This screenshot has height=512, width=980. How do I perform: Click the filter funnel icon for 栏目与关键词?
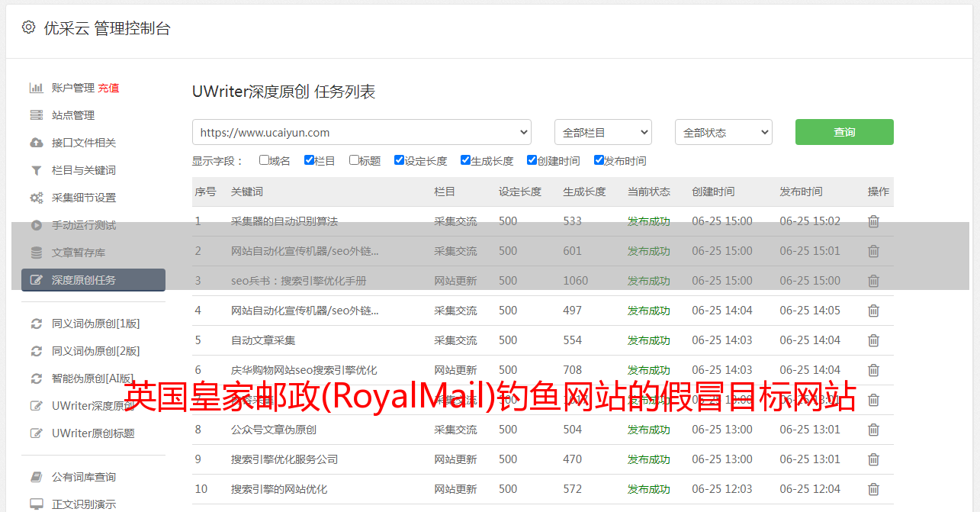36,170
